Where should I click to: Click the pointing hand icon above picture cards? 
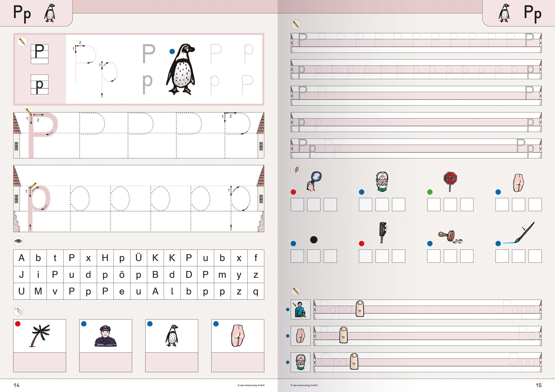tap(18, 311)
